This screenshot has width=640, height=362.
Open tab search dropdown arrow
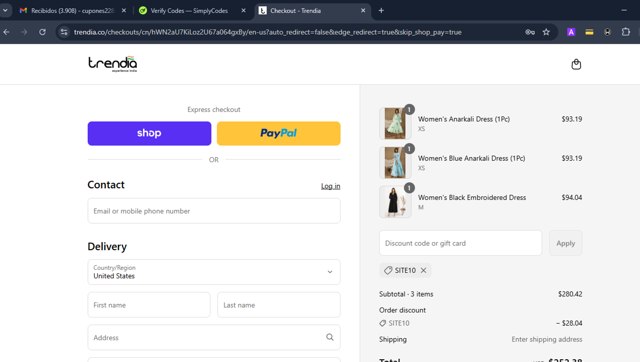[x=5, y=11]
